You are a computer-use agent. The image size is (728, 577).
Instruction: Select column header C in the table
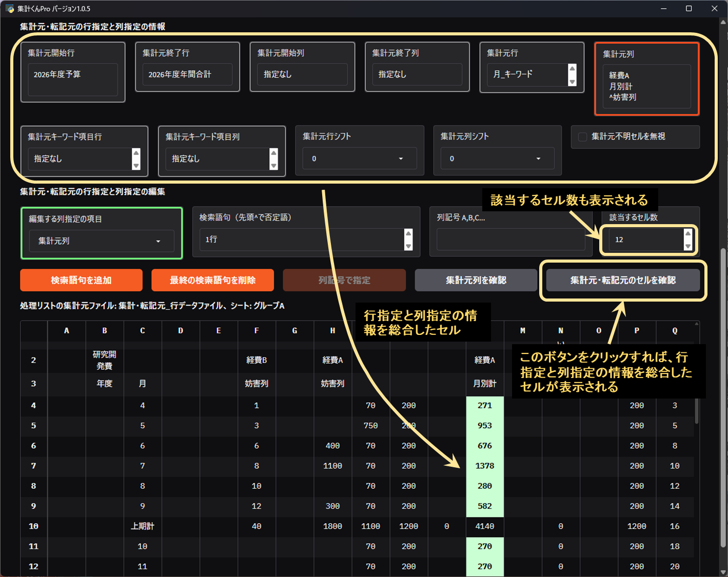tap(143, 331)
